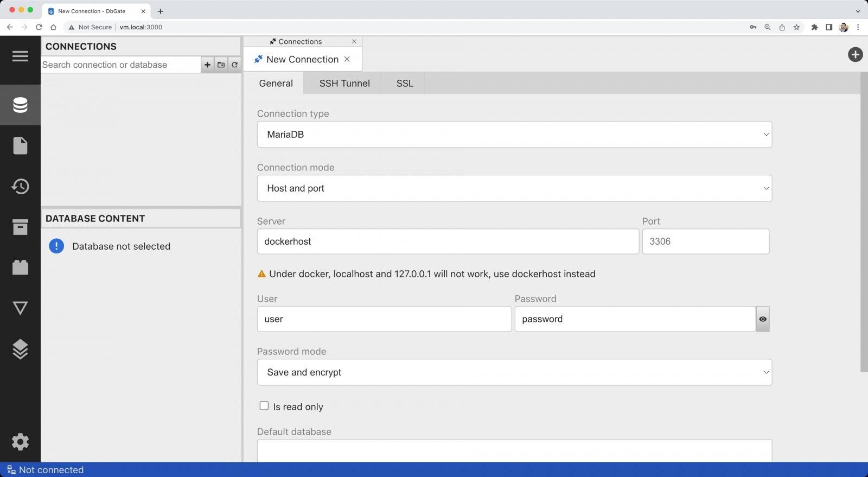Screen dimensions: 868x477
Task: Open the Chrome three-dot menu
Action: [x=858, y=27]
